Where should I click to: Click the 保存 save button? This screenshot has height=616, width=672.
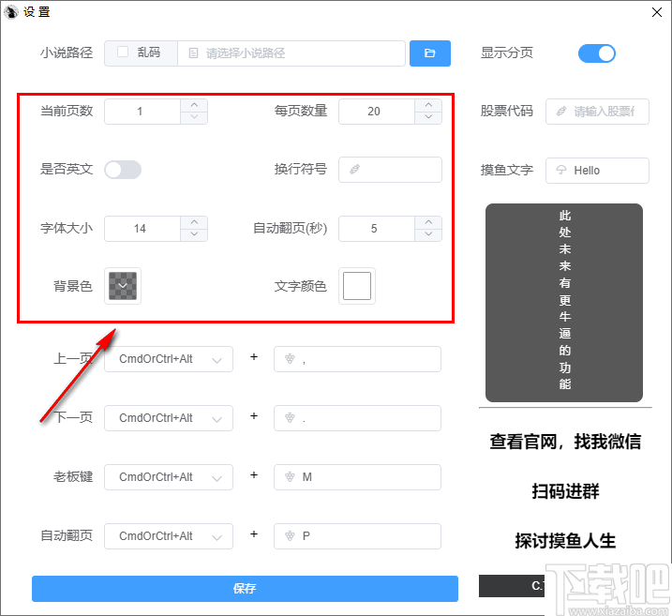click(x=245, y=589)
